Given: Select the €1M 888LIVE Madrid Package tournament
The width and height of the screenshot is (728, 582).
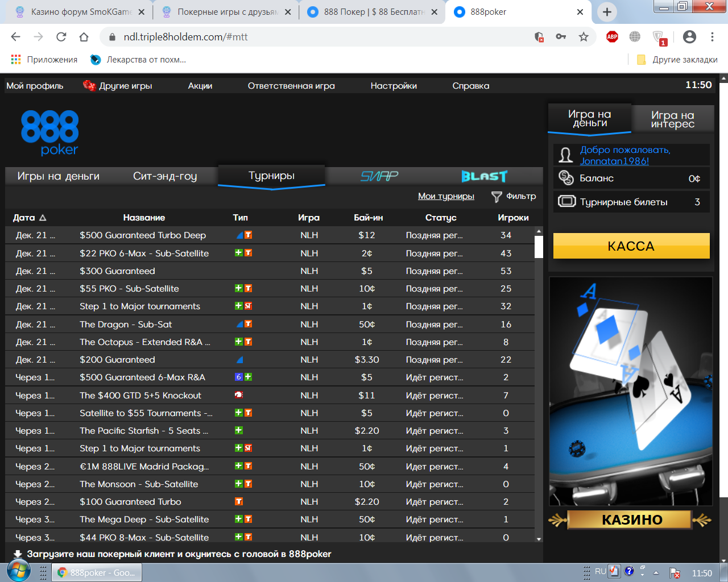Looking at the screenshot, I should pyautogui.click(x=270, y=467).
